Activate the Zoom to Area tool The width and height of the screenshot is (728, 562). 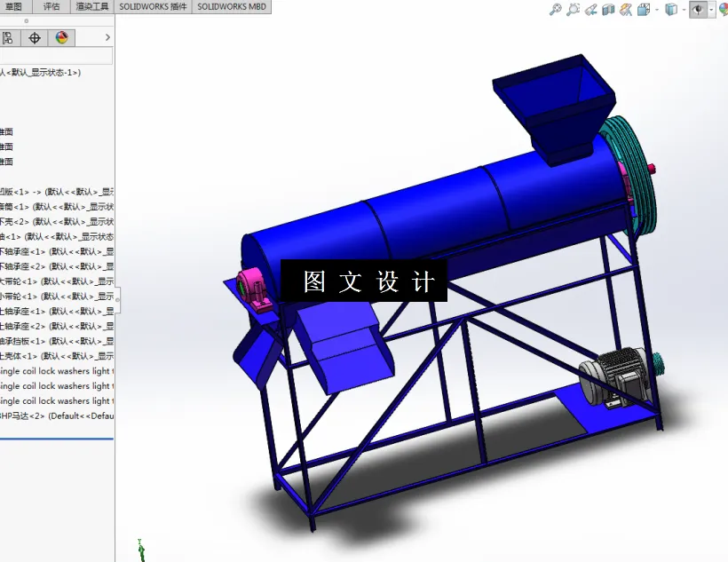(x=574, y=10)
